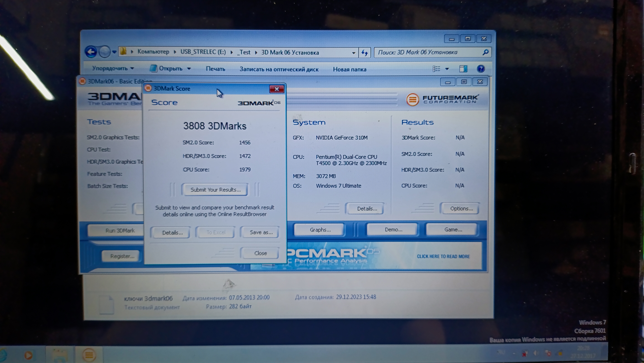Open the address bar history dropdown
This screenshot has width=644, height=363.
click(x=353, y=53)
